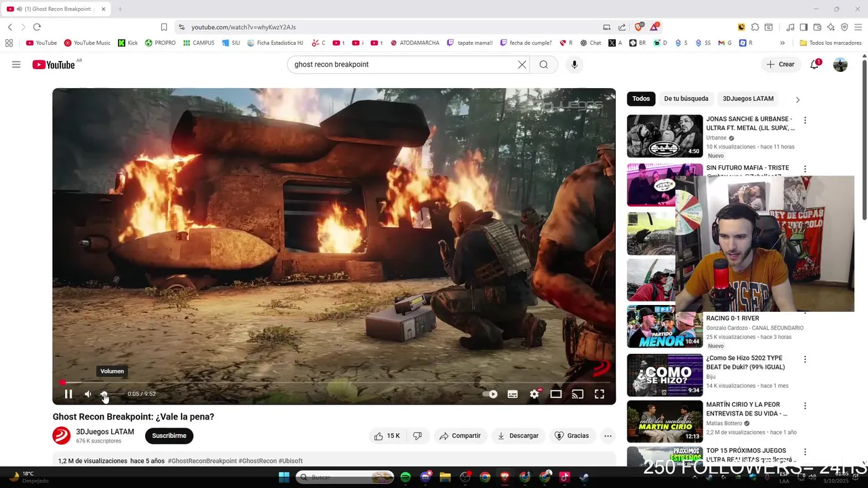The image size is (868, 488).
Task: Open the account avatar menu
Action: (840, 64)
